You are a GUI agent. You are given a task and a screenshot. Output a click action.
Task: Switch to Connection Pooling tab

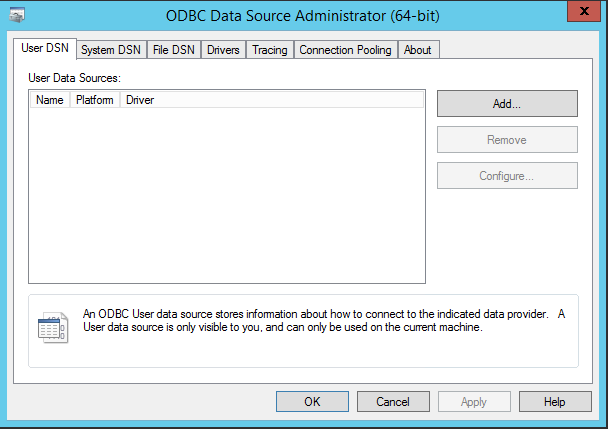tap(346, 50)
